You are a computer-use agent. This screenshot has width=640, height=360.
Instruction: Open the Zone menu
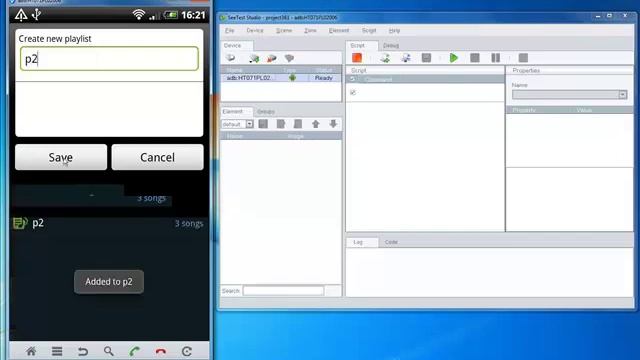click(x=310, y=30)
